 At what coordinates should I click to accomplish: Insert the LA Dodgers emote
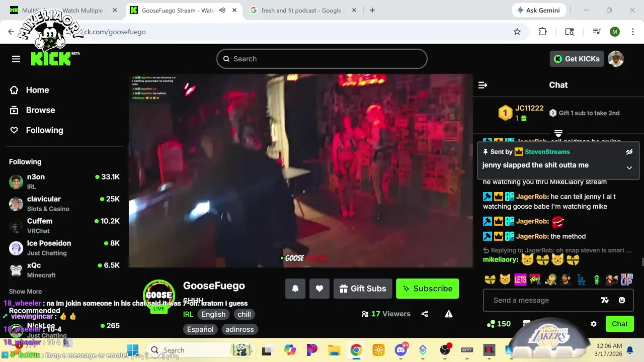point(581,279)
